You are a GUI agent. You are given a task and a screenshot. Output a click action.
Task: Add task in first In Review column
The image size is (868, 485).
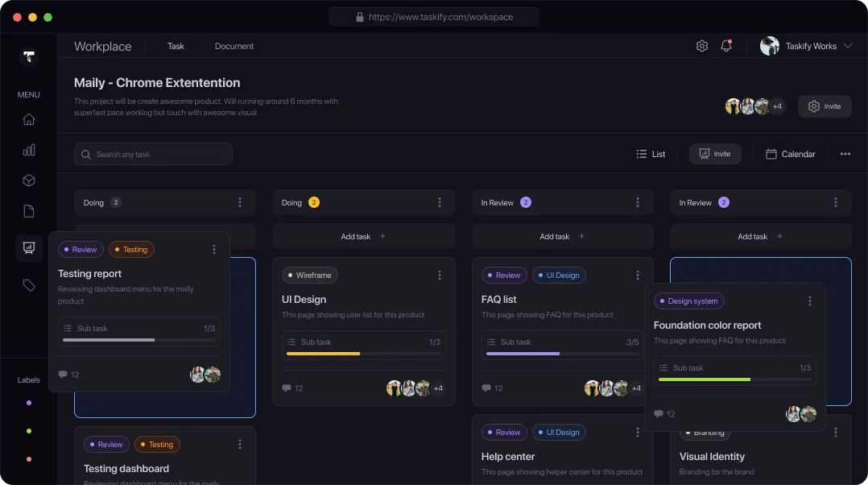tap(562, 236)
